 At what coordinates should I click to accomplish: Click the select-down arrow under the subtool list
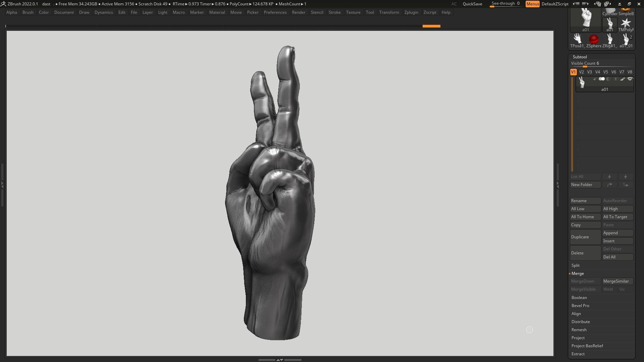(x=626, y=177)
